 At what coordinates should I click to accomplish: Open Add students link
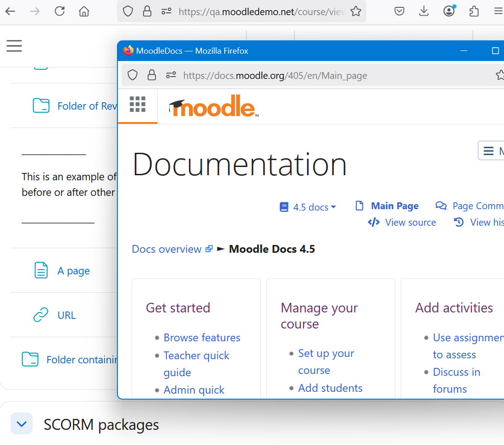point(330,388)
